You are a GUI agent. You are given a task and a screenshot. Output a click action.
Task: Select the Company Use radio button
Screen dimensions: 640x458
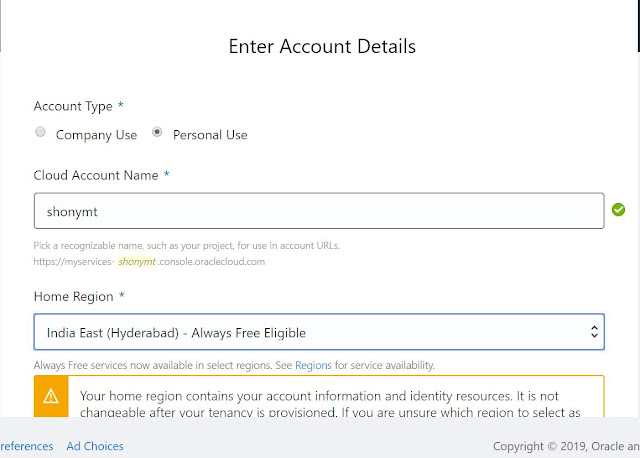41,133
